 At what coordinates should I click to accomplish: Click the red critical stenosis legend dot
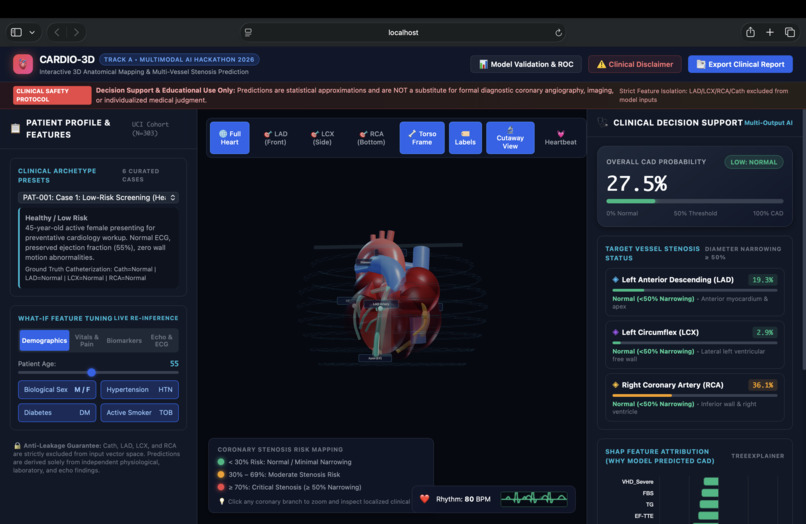(221, 487)
